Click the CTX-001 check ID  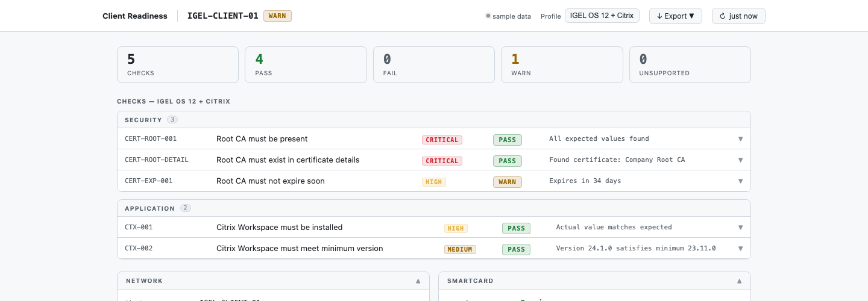click(x=139, y=228)
